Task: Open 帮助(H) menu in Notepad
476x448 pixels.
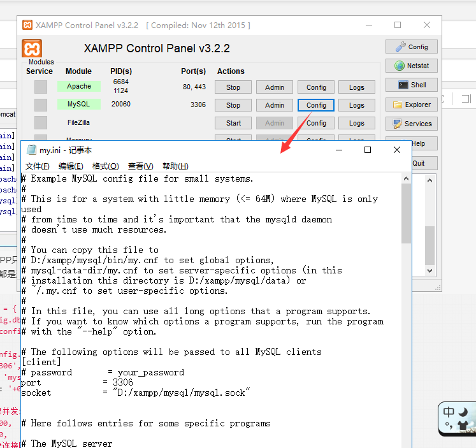Action: [x=175, y=166]
